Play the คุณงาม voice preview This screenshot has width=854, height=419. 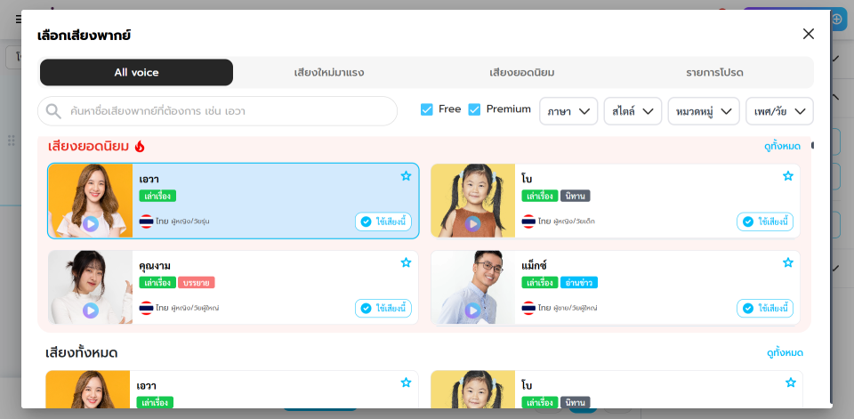click(x=90, y=311)
